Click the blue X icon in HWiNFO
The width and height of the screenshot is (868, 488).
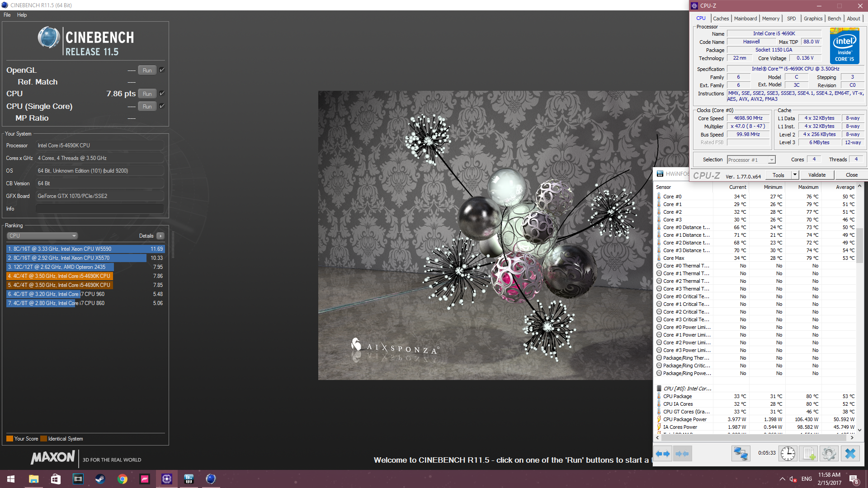[850, 453]
